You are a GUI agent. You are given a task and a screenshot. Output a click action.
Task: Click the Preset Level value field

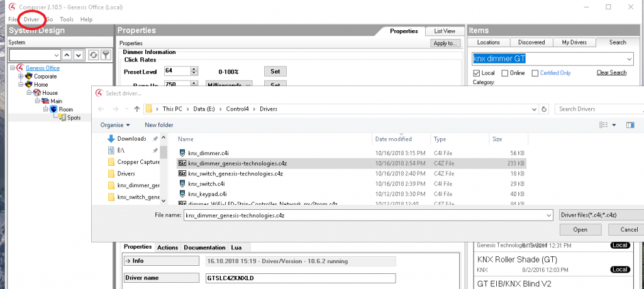click(x=177, y=71)
